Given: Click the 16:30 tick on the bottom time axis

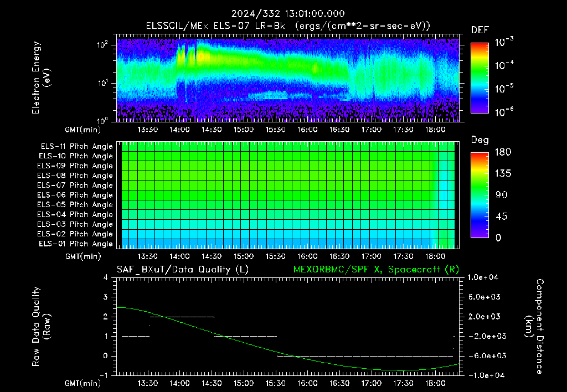Looking at the screenshot, I should point(339,383).
